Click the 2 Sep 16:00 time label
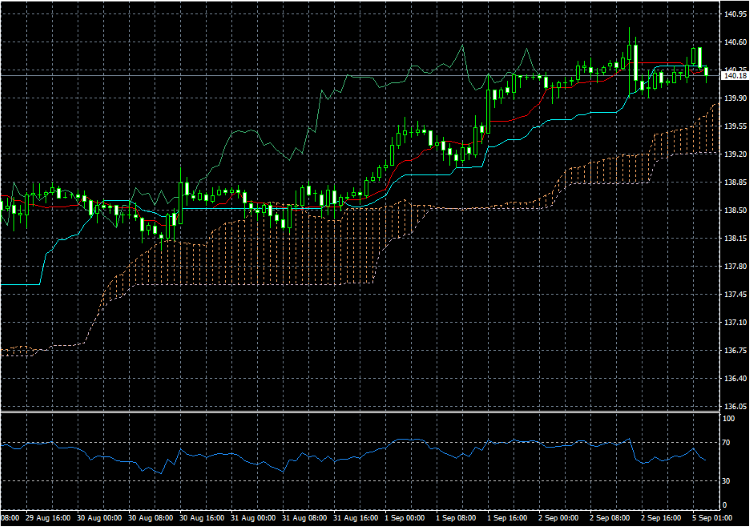750x527 pixels. coord(661,518)
